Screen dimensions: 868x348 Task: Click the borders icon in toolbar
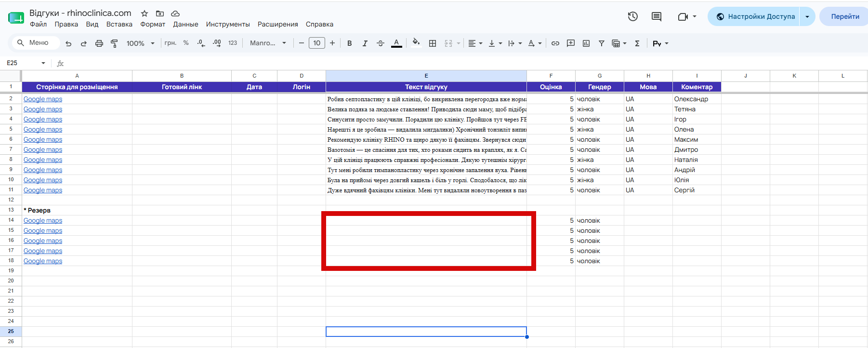[433, 43]
